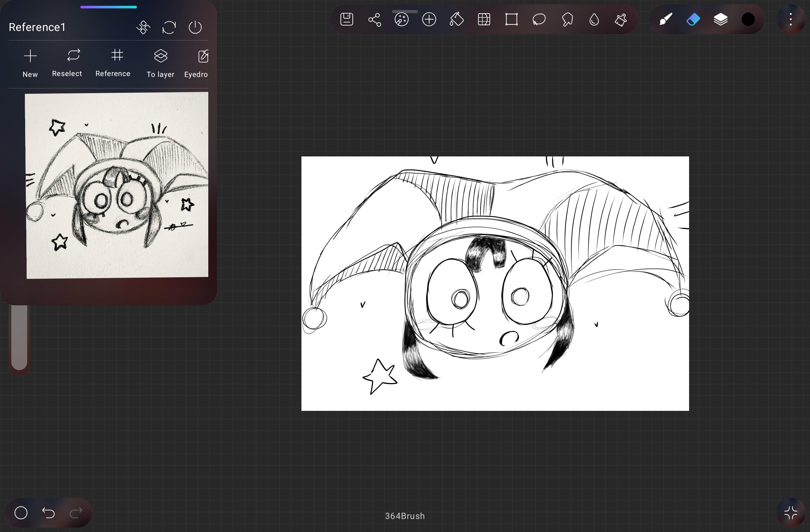The height and width of the screenshot is (532, 810).
Task: Click the redo arrow
Action: click(x=76, y=513)
